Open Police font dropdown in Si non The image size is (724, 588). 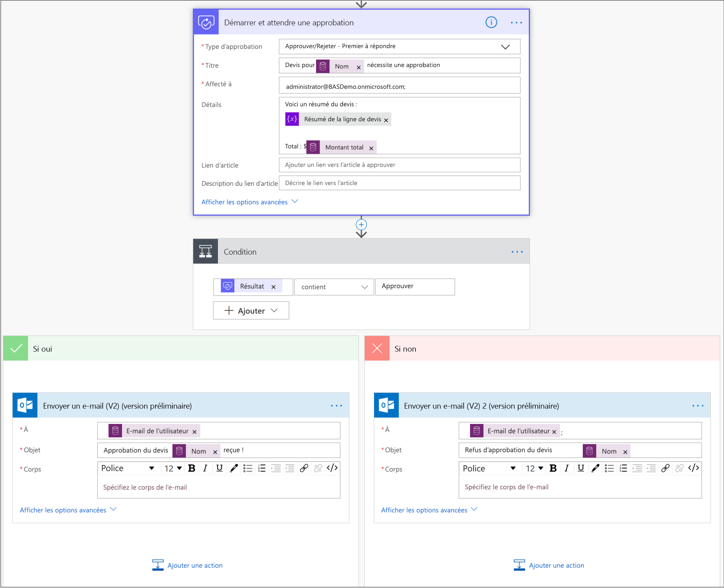click(x=489, y=468)
